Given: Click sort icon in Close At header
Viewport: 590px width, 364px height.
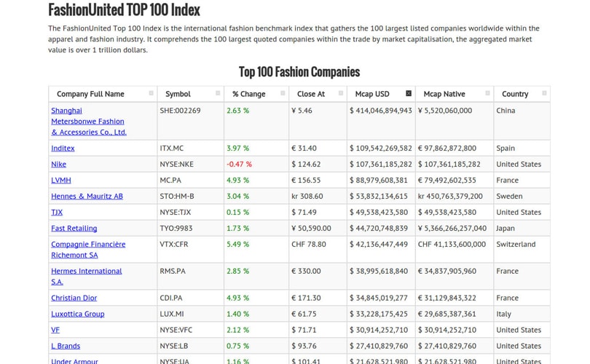Looking at the screenshot, I should tap(340, 93).
